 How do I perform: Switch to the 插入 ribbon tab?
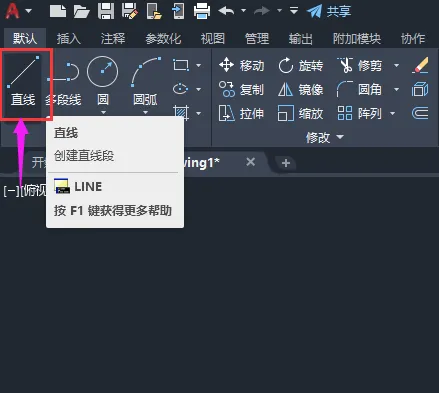pyautogui.click(x=68, y=39)
